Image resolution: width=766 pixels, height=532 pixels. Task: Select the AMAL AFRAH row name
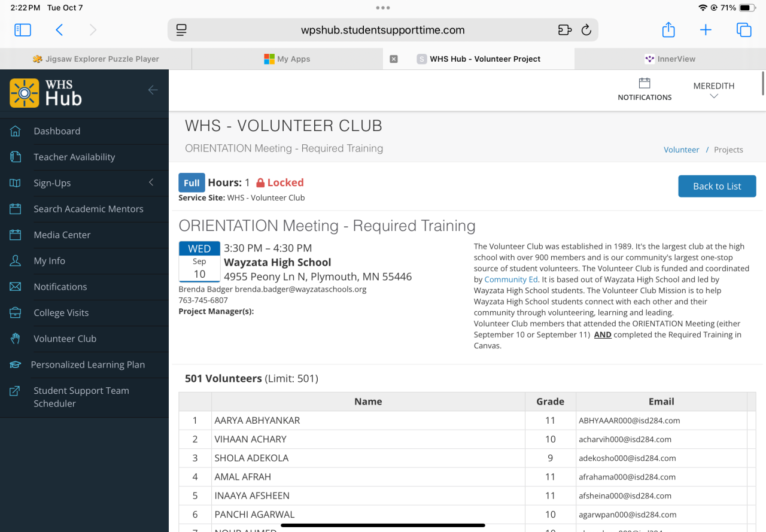pyautogui.click(x=242, y=477)
